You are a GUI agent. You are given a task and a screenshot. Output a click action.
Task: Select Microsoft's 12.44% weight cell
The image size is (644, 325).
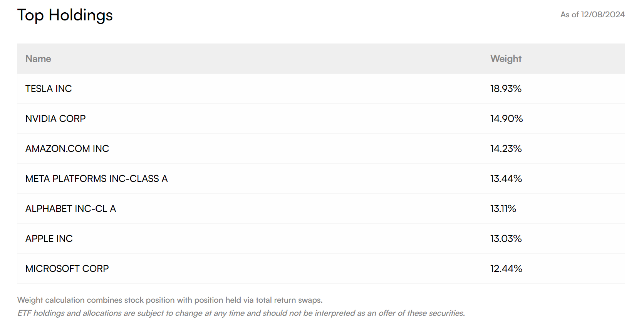tap(506, 269)
